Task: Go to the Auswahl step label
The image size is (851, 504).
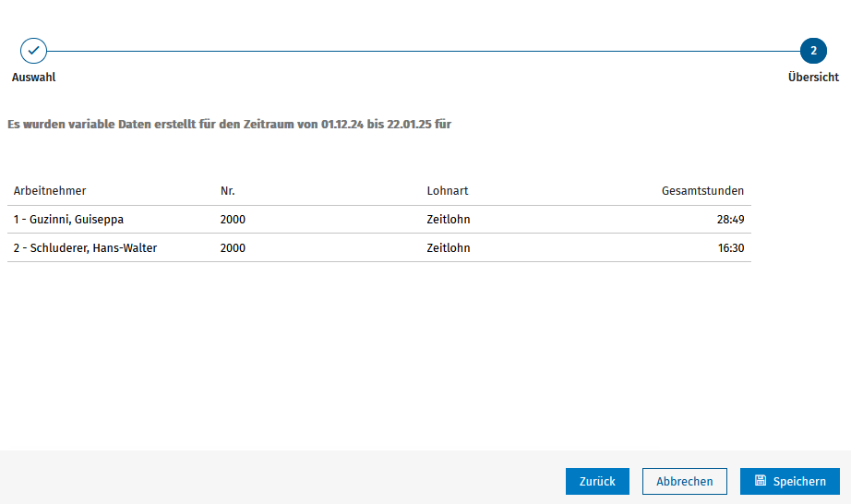Action: [33, 78]
